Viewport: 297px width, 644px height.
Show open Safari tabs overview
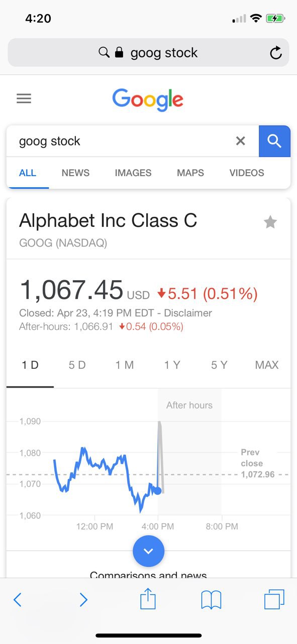274,600
